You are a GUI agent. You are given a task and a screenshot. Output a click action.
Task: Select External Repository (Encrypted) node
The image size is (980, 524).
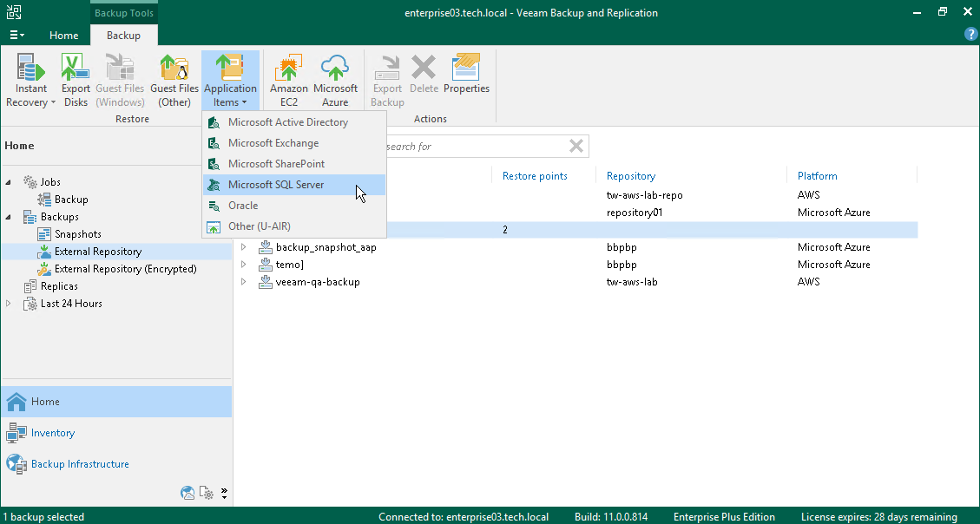(x=126, y=269)
